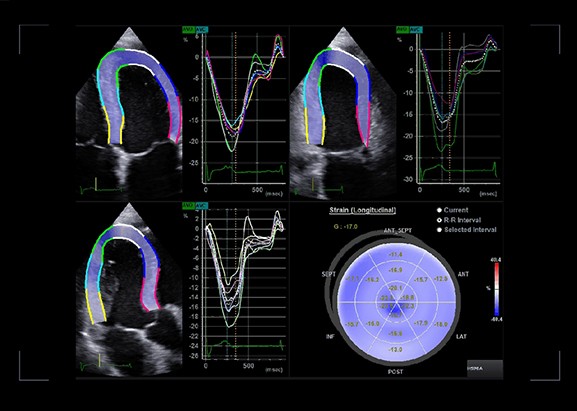Click the gray button below the strain color scale
The width and height of the screenshot is (577, 411).
click(485, 369)
